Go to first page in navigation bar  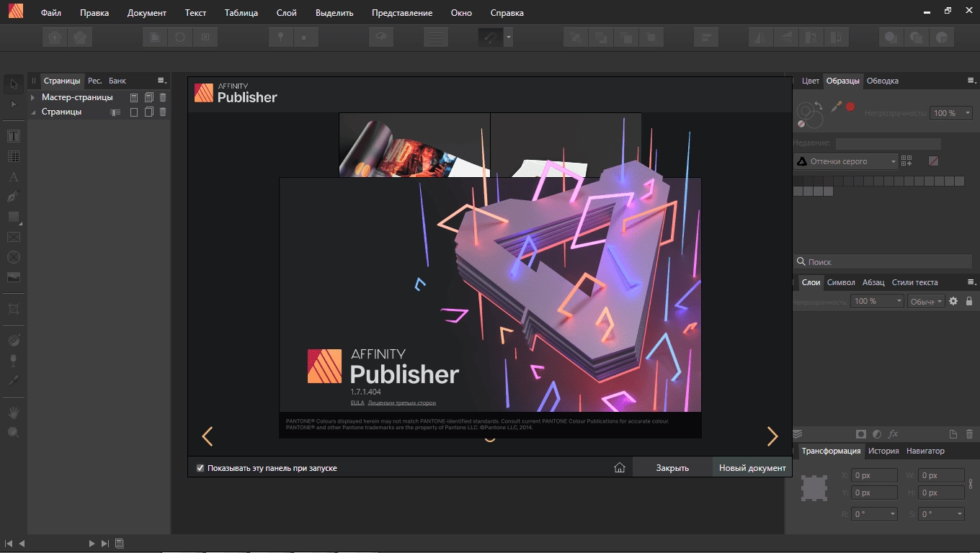[9, 544]
